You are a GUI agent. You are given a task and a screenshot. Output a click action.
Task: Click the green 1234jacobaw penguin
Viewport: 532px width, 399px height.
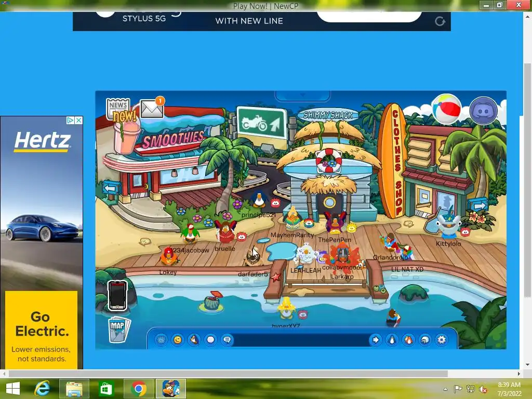pyautogui.click(x=189, y=234)
